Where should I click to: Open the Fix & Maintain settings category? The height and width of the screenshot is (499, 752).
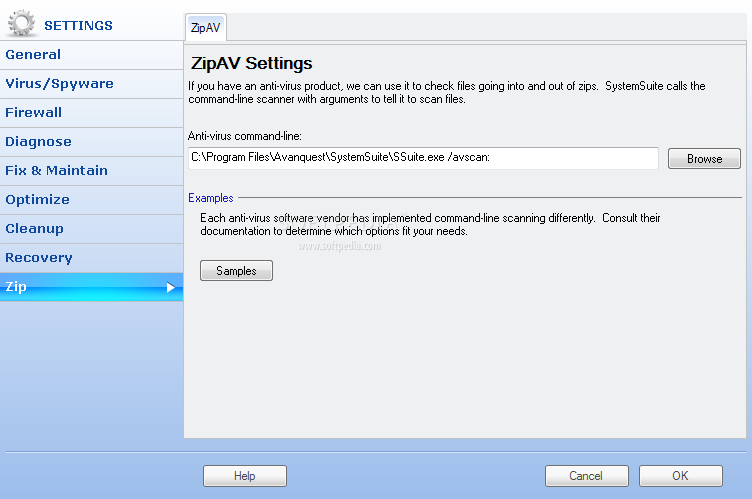click(x=91, y=171)
